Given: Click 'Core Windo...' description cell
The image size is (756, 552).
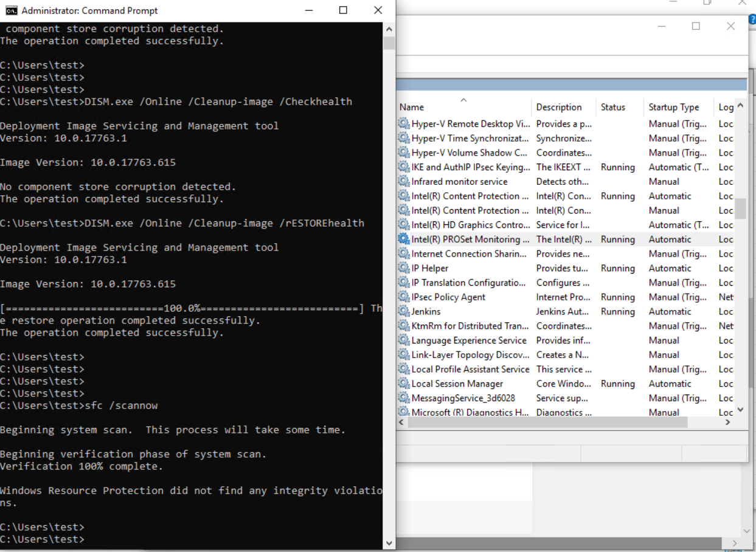Looking at the screenshot, I should [563, 384].
